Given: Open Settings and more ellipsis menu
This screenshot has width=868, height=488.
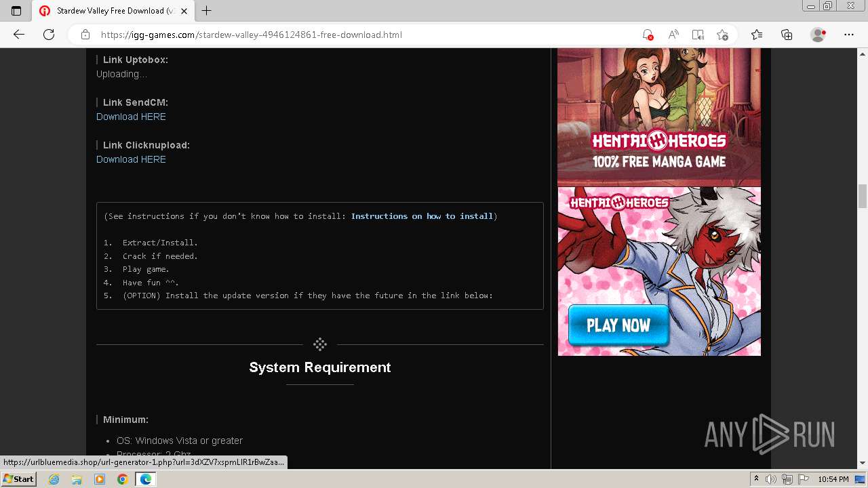Looking at the screenshot, I should click(x=849, y=35).
